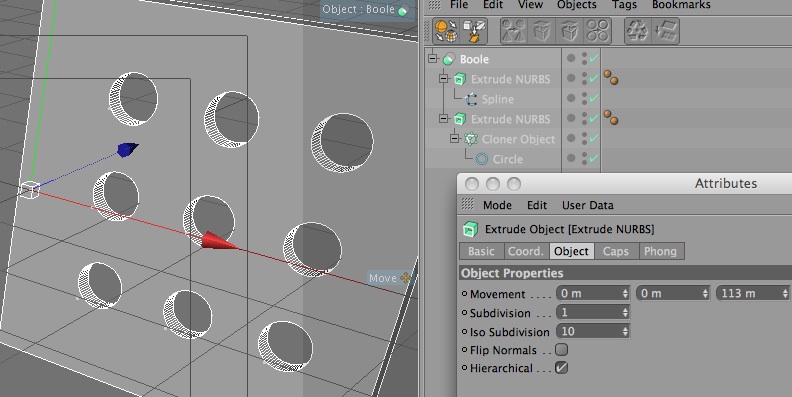This screenshot has height=397, width=792.
Task: Open the Tags menu in Object Manager
Action: click(624, 5)
